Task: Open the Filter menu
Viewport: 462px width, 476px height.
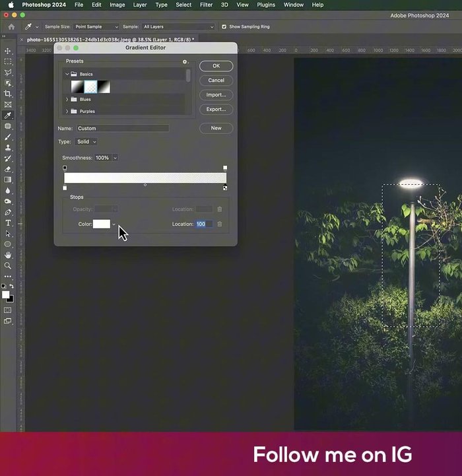Action: click(x=206, y=5)
